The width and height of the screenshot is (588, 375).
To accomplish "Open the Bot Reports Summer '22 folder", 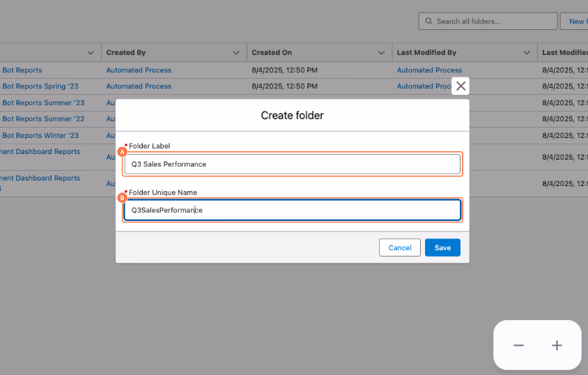I will pyautogui.click(x=42, y=119).
